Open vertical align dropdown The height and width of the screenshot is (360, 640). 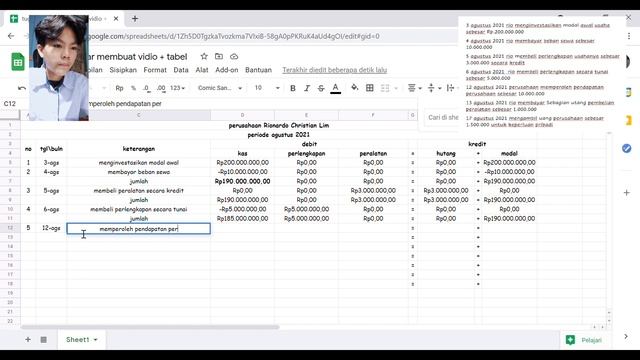click(434, 88)
